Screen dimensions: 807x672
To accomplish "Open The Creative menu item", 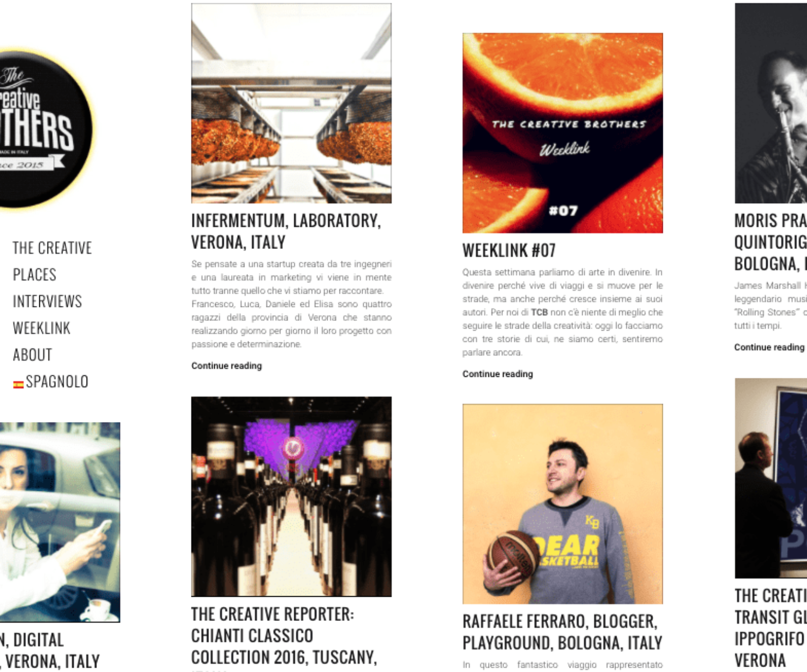I will (x=52, y=248).
